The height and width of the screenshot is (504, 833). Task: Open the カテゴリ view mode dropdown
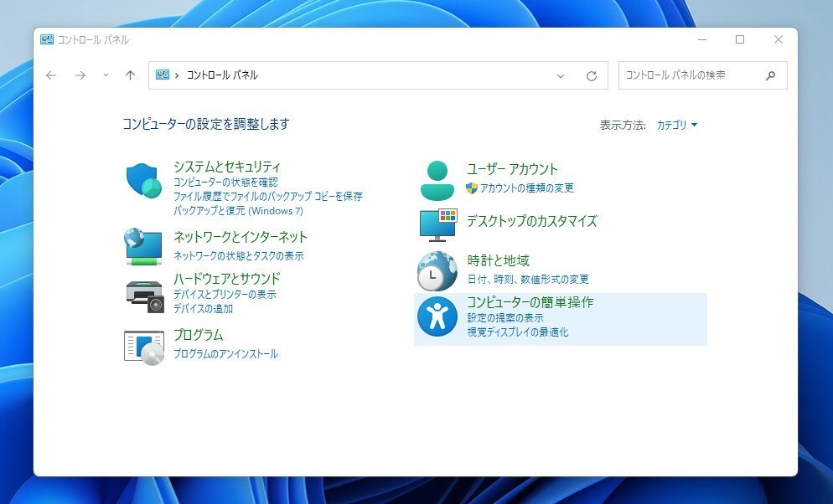tap(676, 125)
